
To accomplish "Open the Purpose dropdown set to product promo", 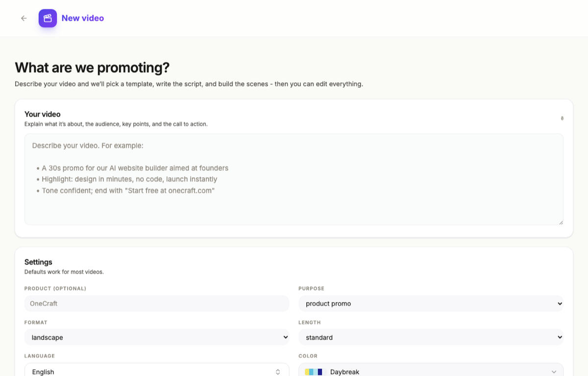I will [431, 304].
